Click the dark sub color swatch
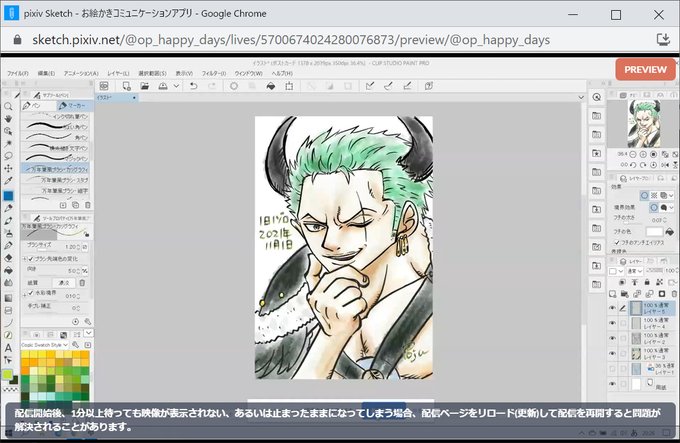 pos(14,380)
